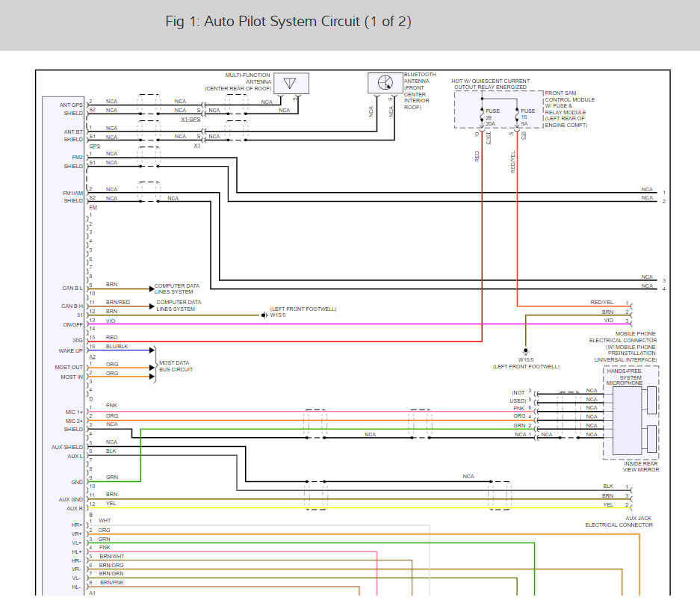The width and height of the screenshot is (700, 612).
Task: Click the '30G' pin label
Action: click(x=78, y=341)
